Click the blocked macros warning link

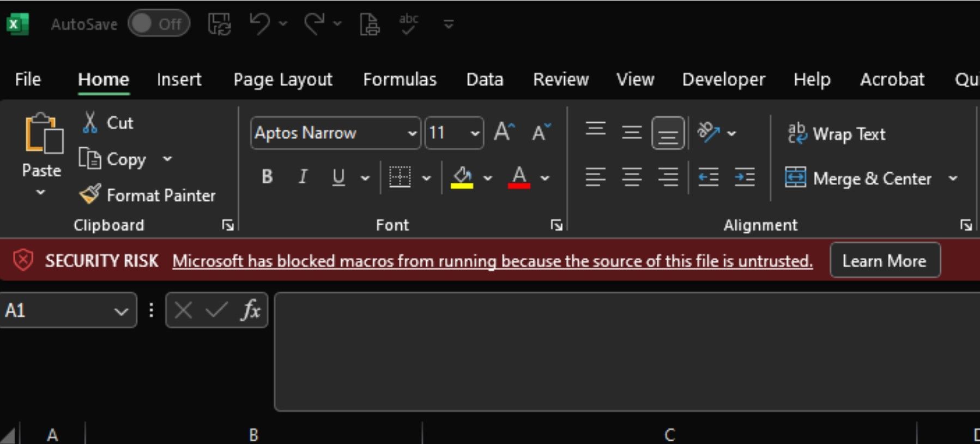[x=493, y=261]
